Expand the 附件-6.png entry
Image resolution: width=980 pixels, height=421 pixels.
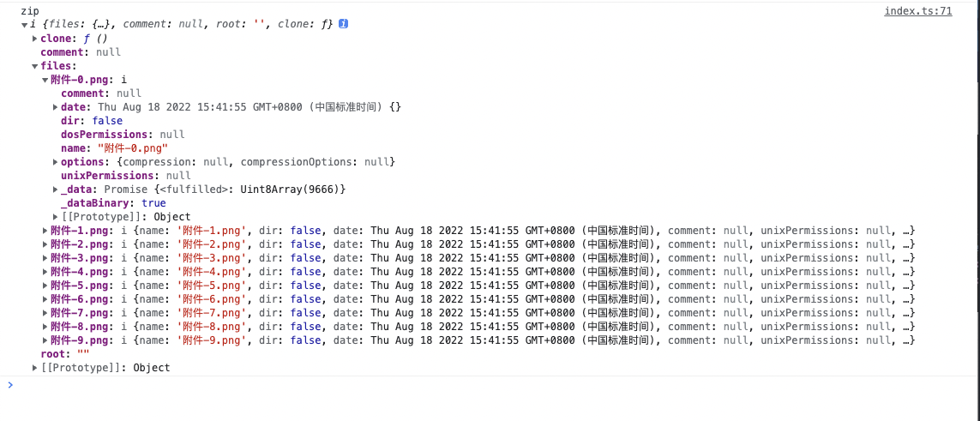point(45,299)
